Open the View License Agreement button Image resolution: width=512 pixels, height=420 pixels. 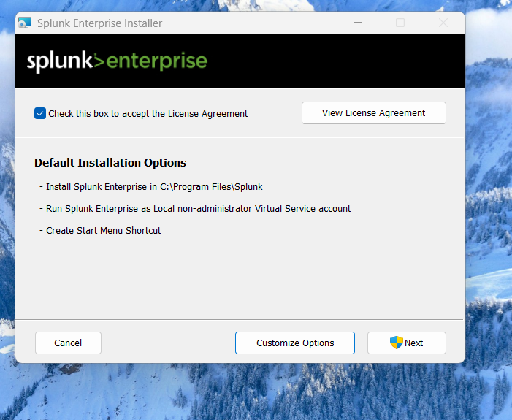[373, 113]
